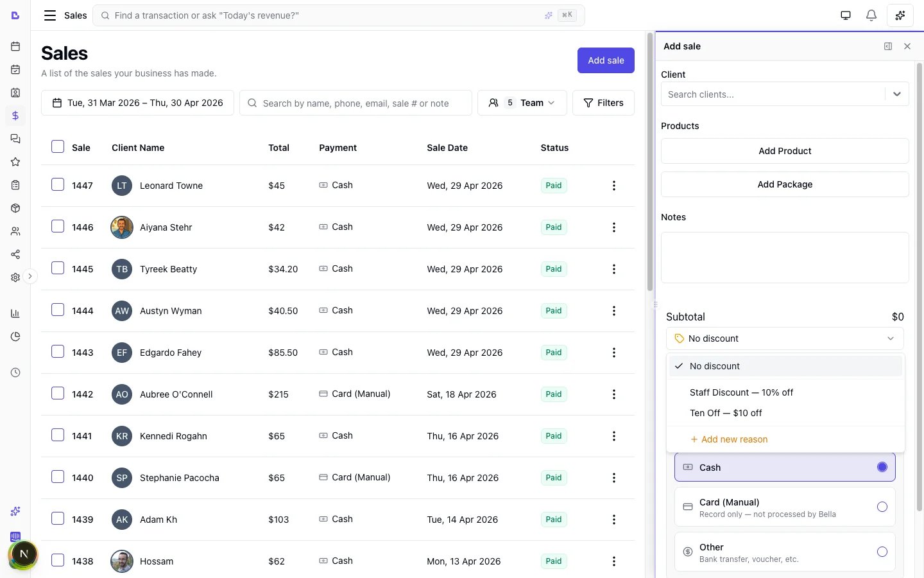Expand the client search dropdown arrow
The height and width of the screenshot is (578, 924).
tap(897, 94)
